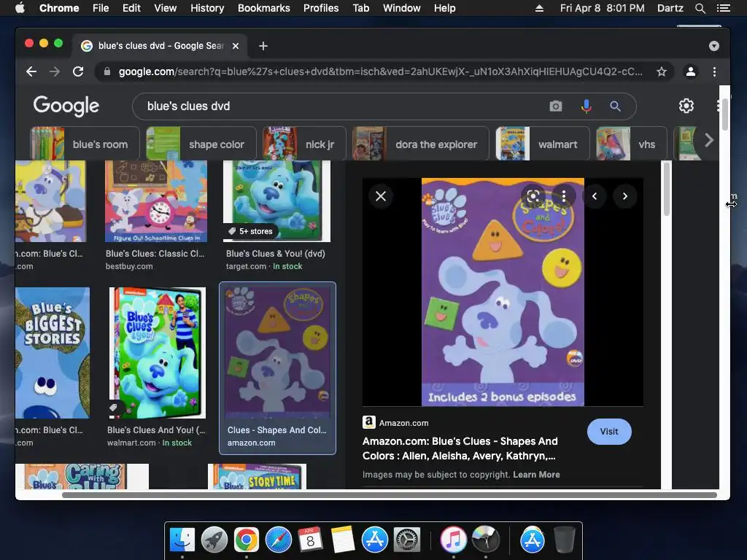Close the blue's clues dvd tab
747x560 pixels.
coord(236,46)
